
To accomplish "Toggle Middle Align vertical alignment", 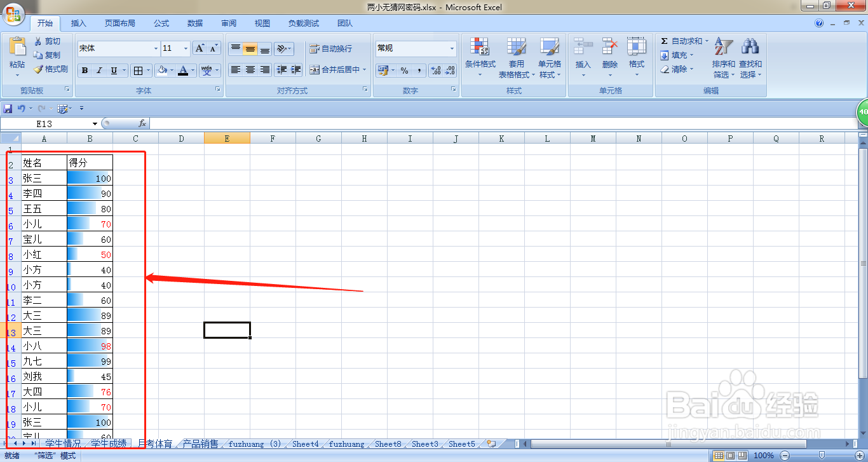I will [250, 48].
